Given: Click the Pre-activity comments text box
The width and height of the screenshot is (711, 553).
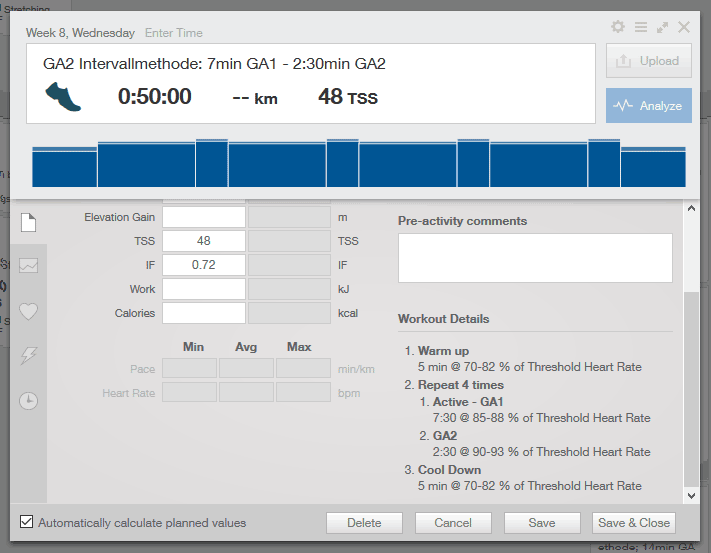Looking at the screenshot, I should pos(535,258).
